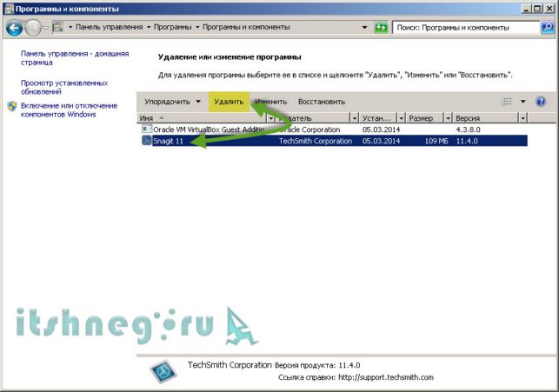Click the search magnifier button

547,28
